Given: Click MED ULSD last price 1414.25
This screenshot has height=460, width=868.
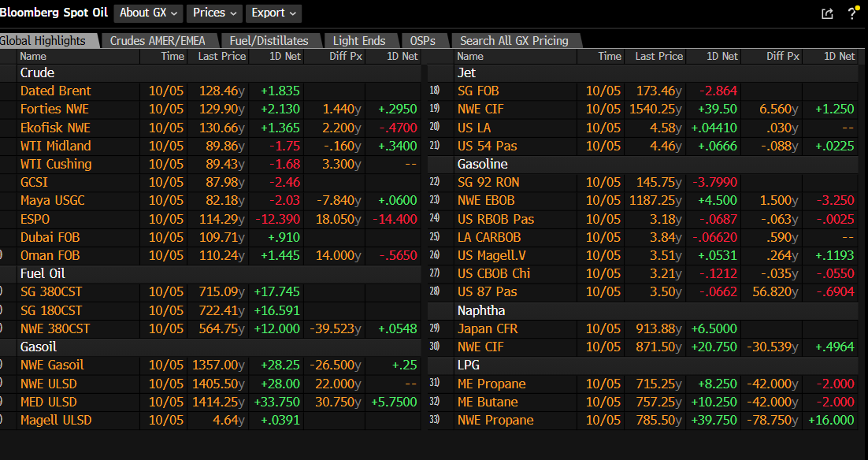Looking at the screenshot, I should [219, 402].
